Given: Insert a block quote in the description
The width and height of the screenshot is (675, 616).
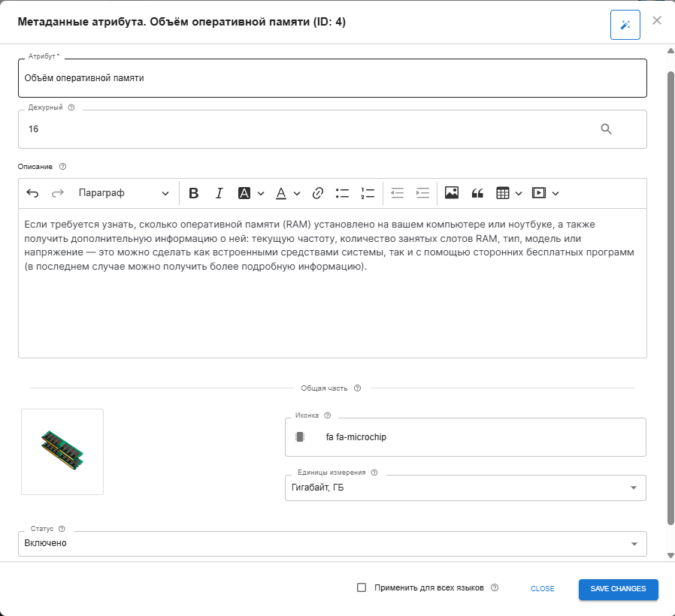Looking at the screenshot, I should 477,193.
